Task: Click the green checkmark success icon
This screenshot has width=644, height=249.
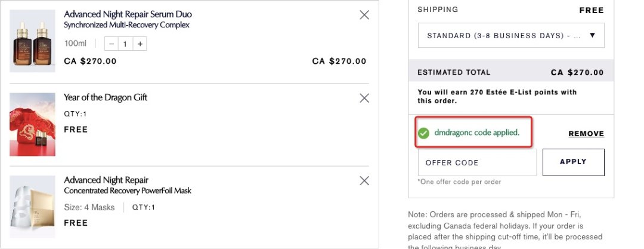Action: tap(423, 133)
